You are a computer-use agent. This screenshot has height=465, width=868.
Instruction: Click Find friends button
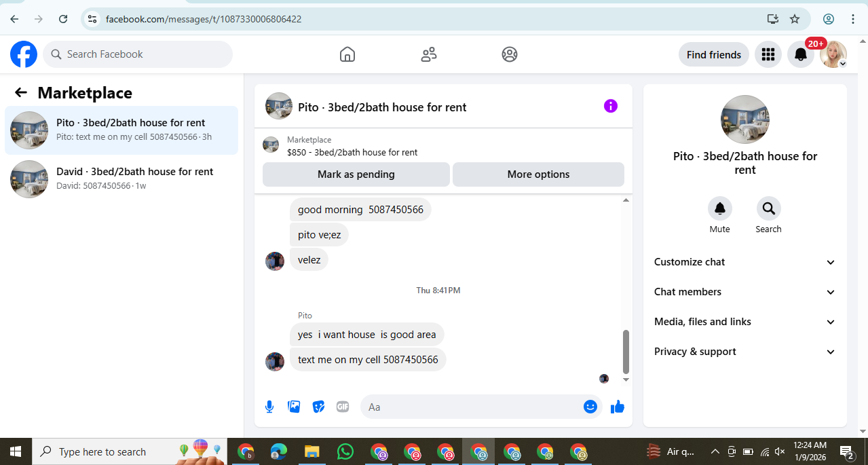pos(714,54)
